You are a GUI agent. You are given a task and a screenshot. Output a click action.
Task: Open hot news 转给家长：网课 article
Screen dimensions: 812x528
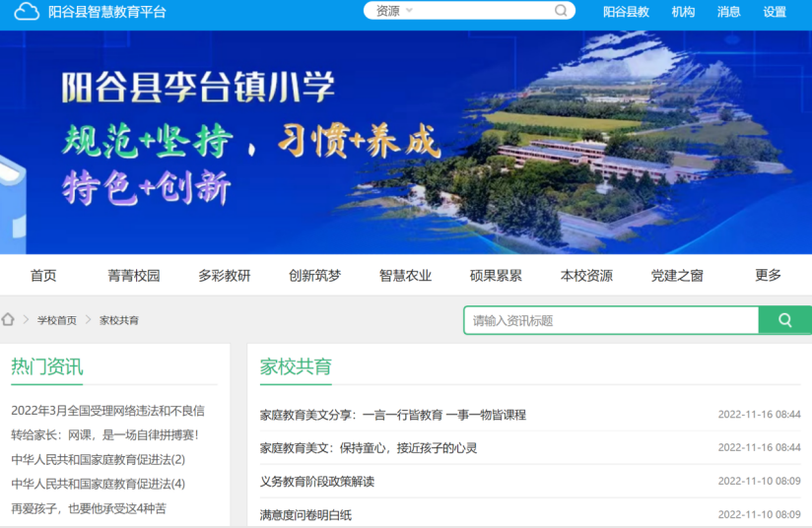pyautogui.click(x=104, y=434)
